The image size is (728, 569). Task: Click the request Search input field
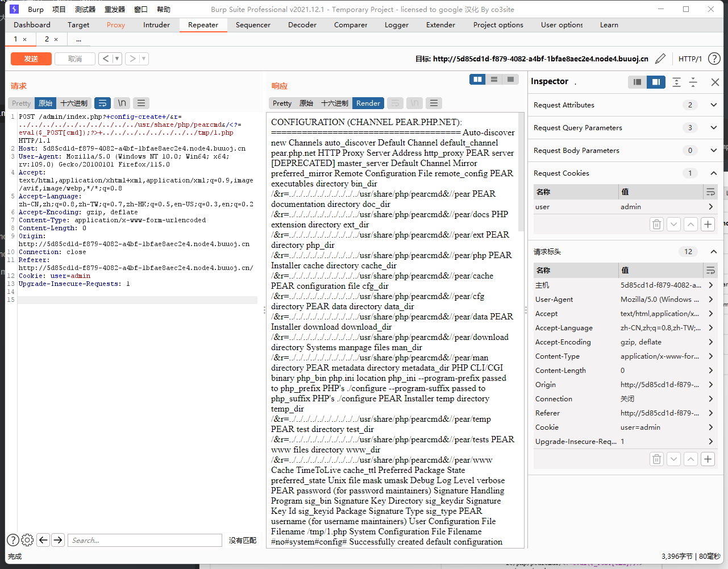[144, 540]
